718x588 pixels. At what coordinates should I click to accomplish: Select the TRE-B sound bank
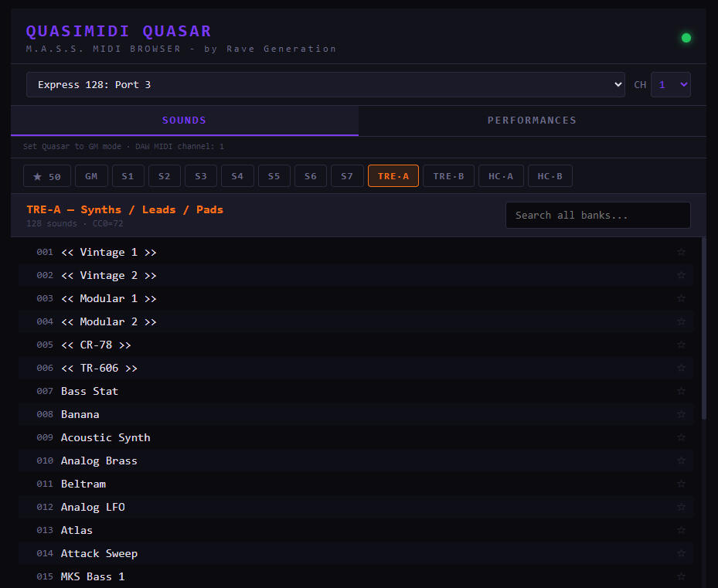448,176
